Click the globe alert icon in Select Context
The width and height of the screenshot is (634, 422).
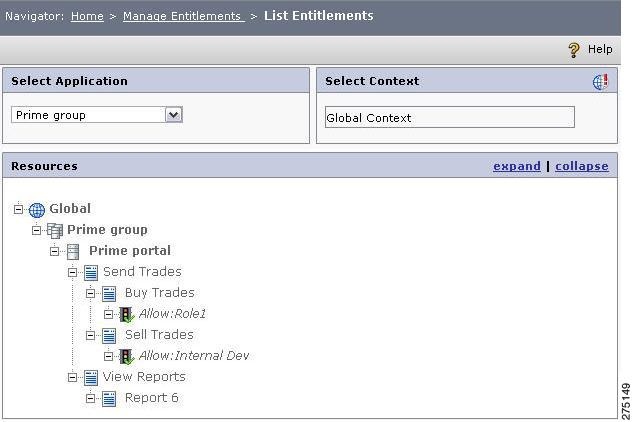click(600, 81)
